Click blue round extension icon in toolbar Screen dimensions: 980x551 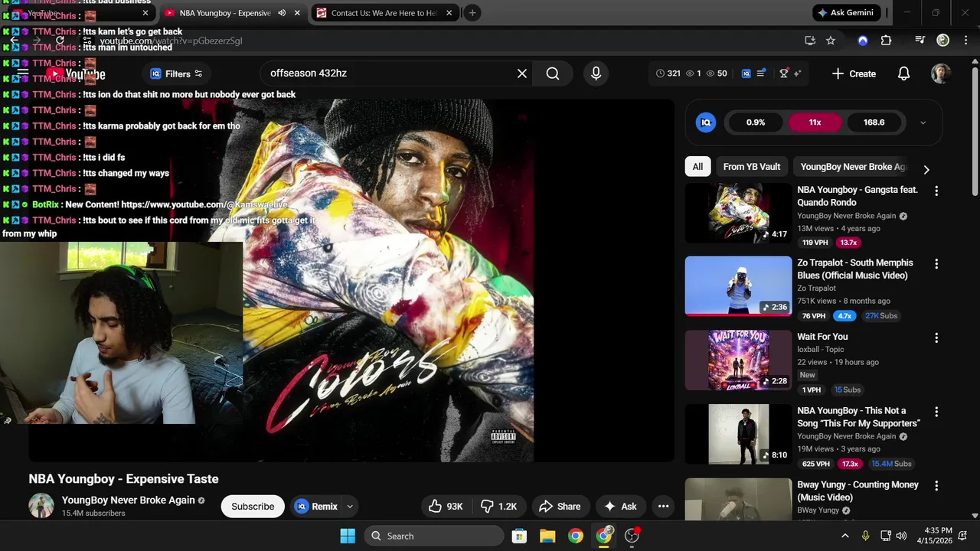point(863,41)
